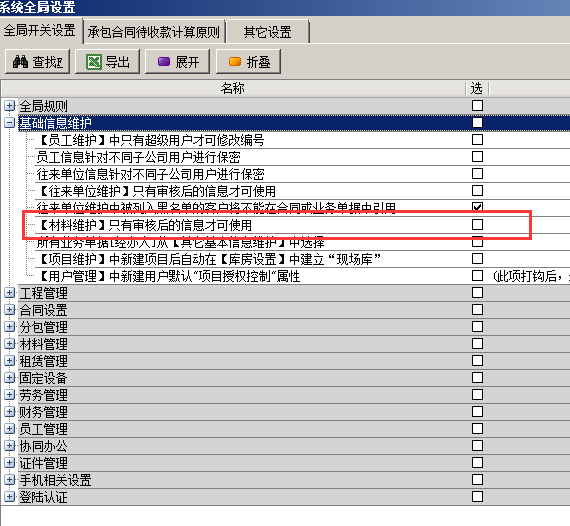570x526 pixels.
Task: Expand the 财务管理 category
Action: point(9,411)
